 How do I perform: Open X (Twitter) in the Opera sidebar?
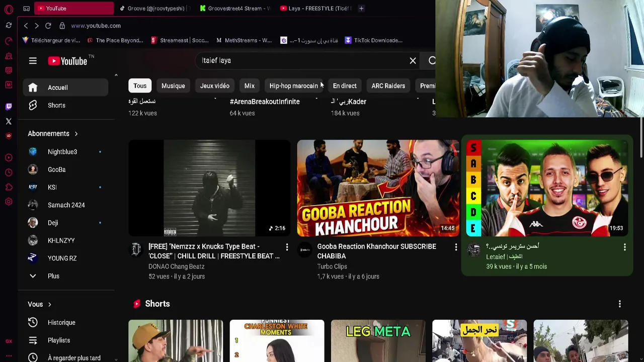pos(9,121)
